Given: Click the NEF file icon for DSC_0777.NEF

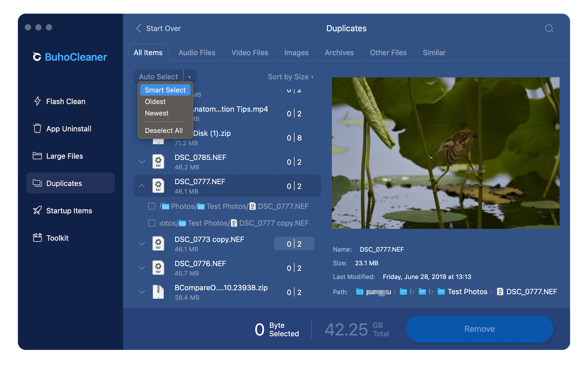Looking at the screenshot, I should (158, 186).
